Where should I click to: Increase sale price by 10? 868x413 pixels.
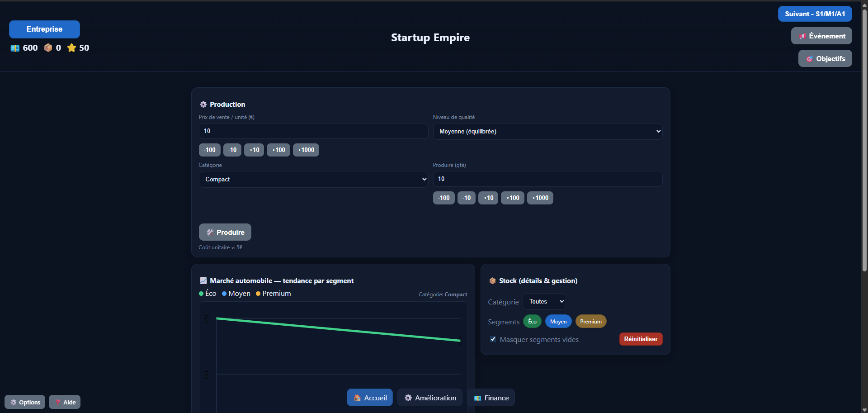[254, 150]
